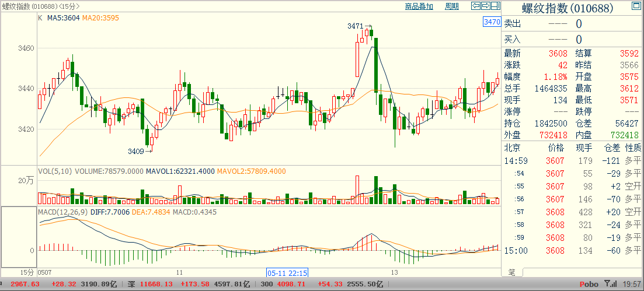Open the network signal strength icon
The height and width of the screenshot is (291, 644).
click(x=611, y=283)
